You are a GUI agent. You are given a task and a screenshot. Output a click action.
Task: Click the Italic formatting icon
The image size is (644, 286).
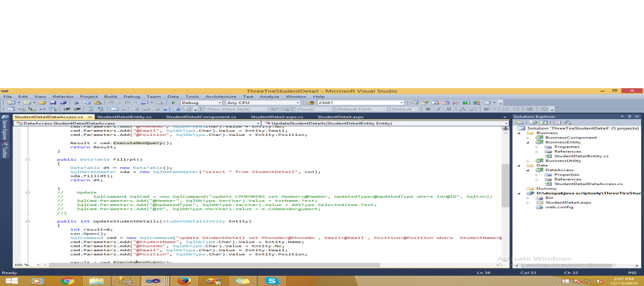(438, 109)
